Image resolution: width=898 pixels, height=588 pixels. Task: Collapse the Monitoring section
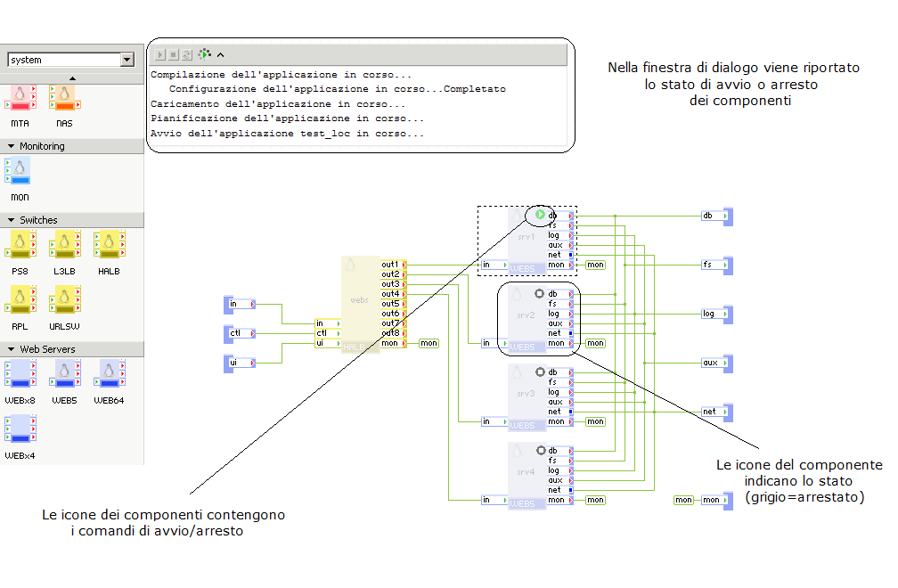pos(11,147)
